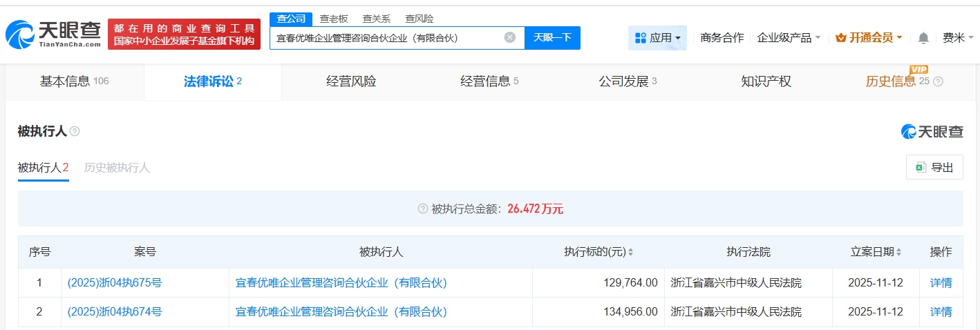Switch to the 历史被执行人 sub-tab
This screenshot has width=980, height=330.
[117, 168]
